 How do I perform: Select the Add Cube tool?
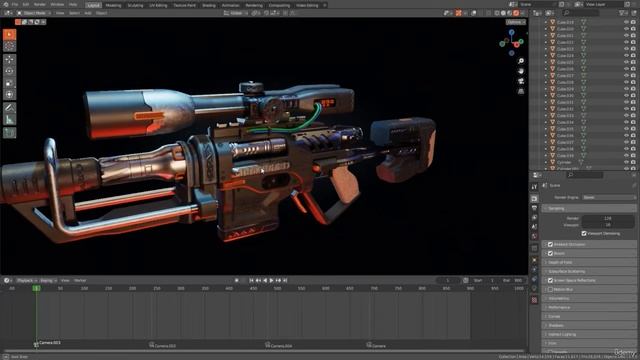point(9,133)
